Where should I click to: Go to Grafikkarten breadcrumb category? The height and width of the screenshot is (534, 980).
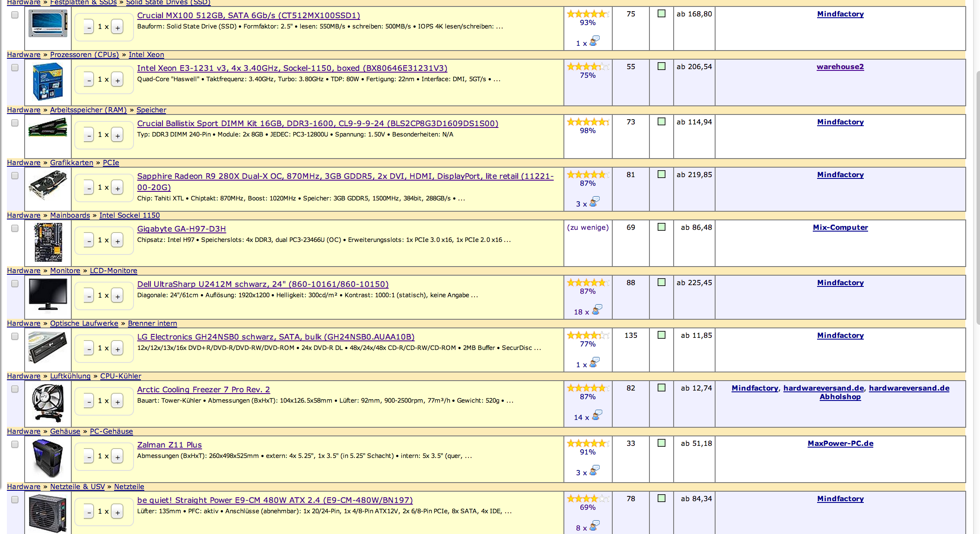click(72, 162)
